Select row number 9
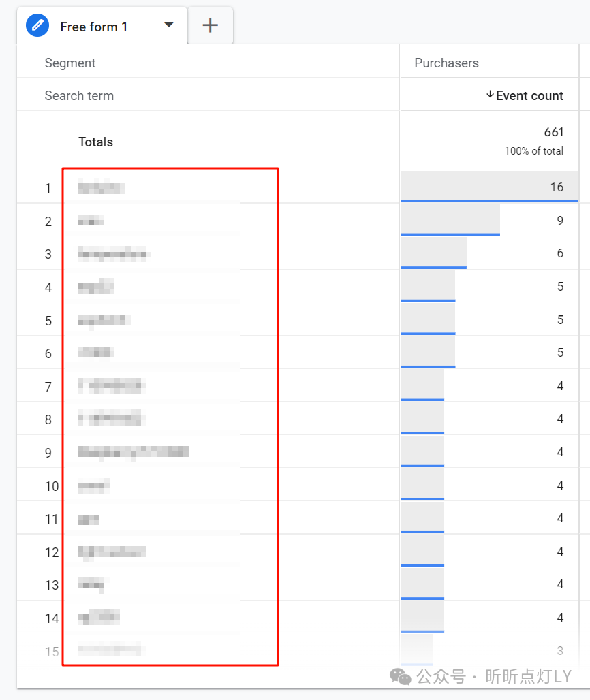The height and width of the screenshot is (700, 590). pyautogui.click(x=48, y=453)
